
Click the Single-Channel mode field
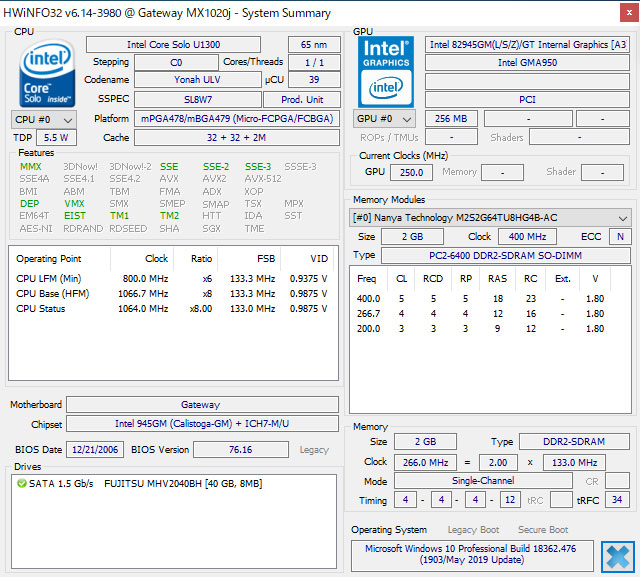483,481
